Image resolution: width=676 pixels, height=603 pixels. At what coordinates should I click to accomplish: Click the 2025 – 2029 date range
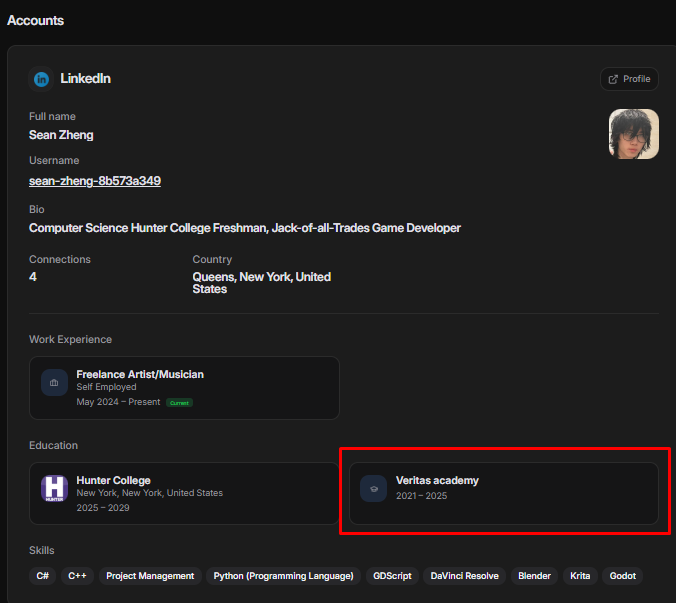click(103, 508)
